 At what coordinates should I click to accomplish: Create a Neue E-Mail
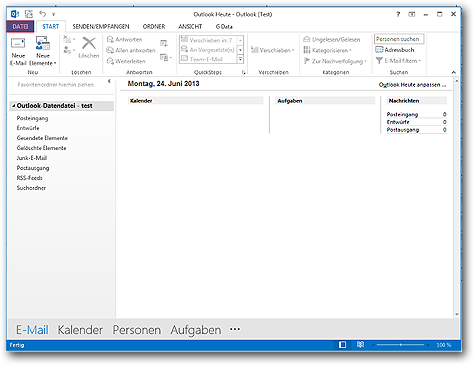18,52
